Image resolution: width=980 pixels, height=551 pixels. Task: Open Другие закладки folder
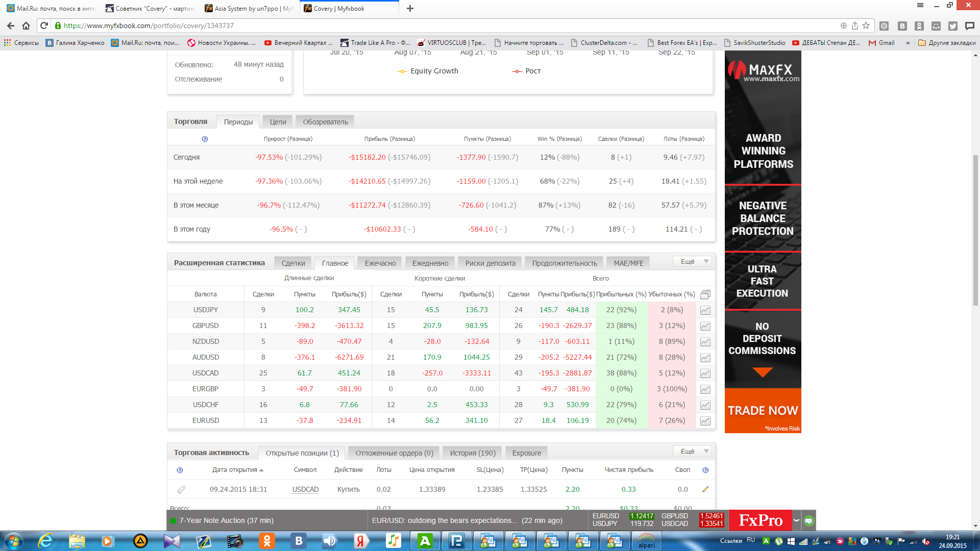point(947,43)
